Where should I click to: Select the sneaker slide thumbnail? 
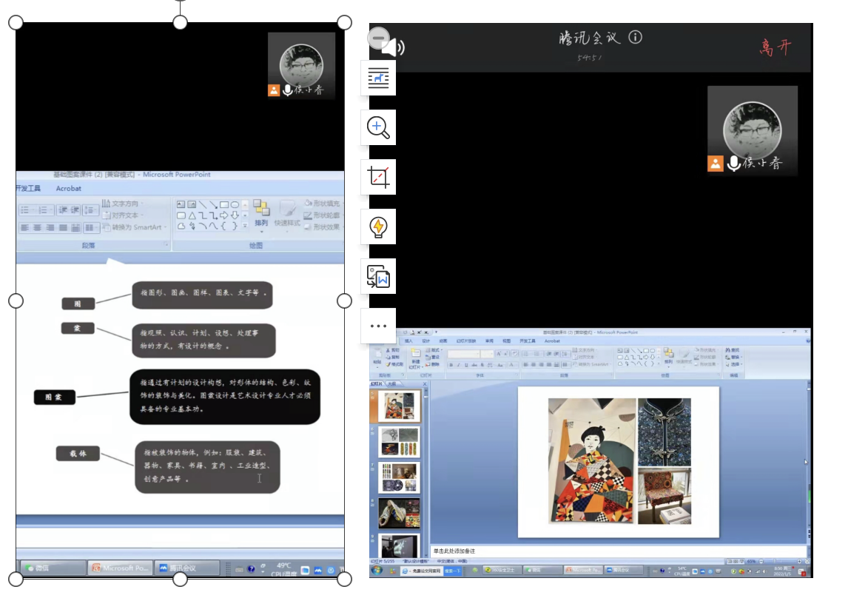point(399,512)
